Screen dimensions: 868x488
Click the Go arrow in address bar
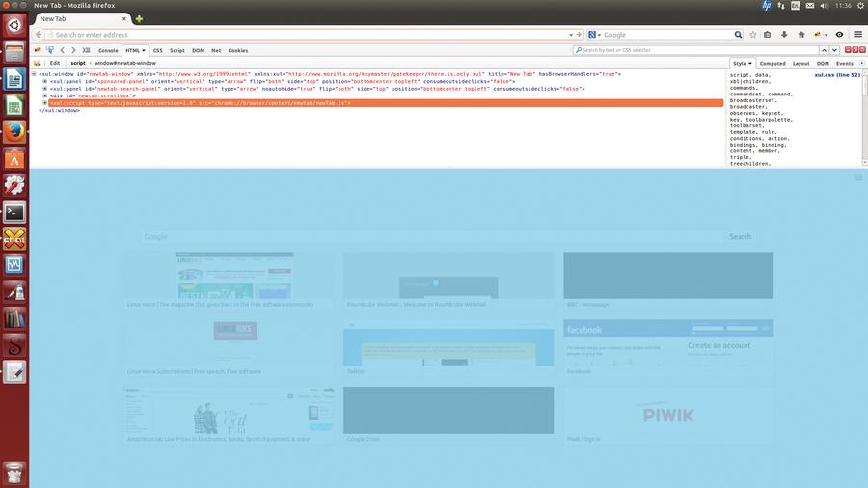pos(579,35)
